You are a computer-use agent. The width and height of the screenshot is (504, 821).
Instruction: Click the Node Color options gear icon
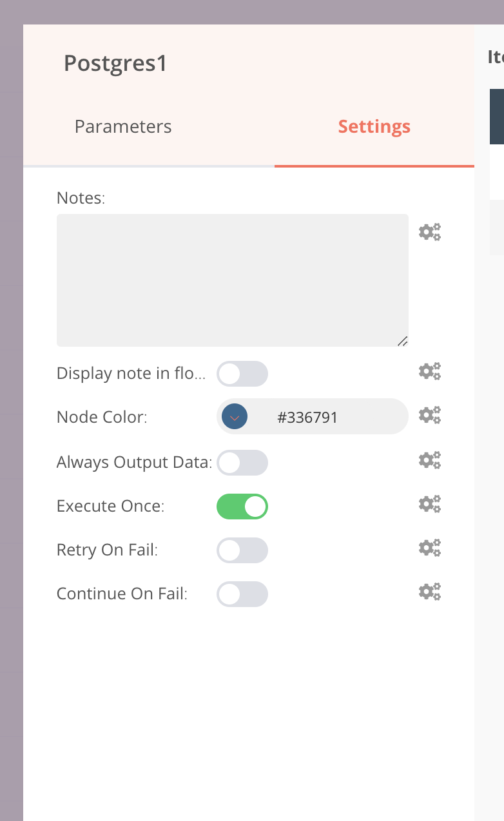429,415
